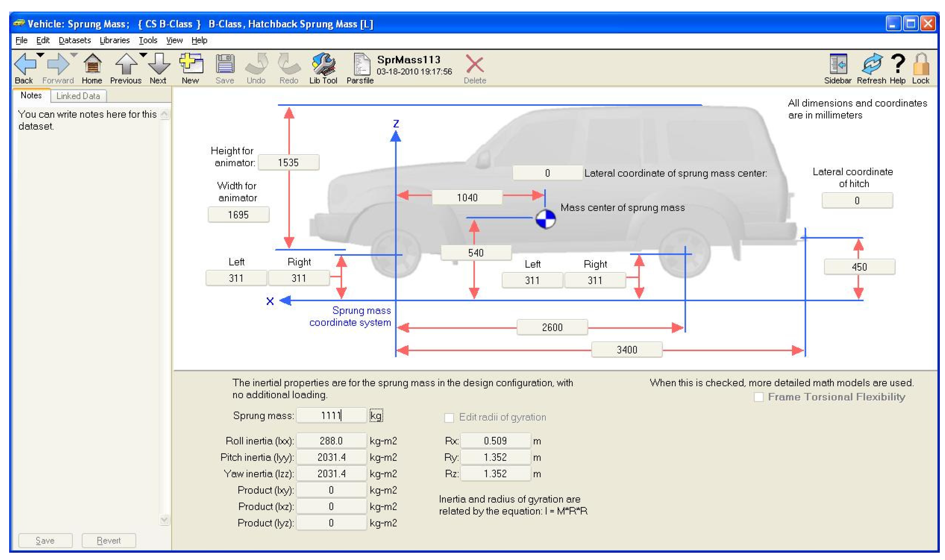Click the notes Save button
945x560 pixels.
45,540
